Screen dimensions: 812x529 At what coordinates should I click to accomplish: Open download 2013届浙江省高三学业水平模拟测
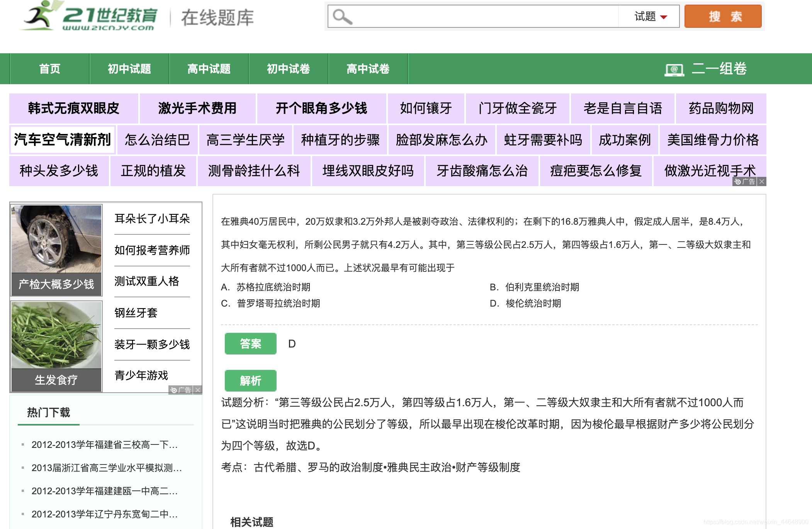pyautogui.click(x=107, y=468)
